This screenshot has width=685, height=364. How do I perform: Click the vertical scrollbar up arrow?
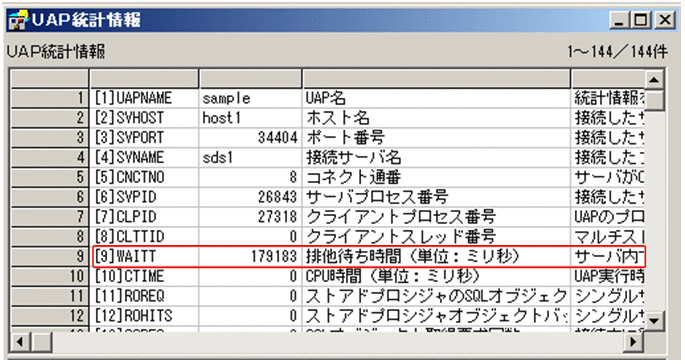click(x=654, y=80)
